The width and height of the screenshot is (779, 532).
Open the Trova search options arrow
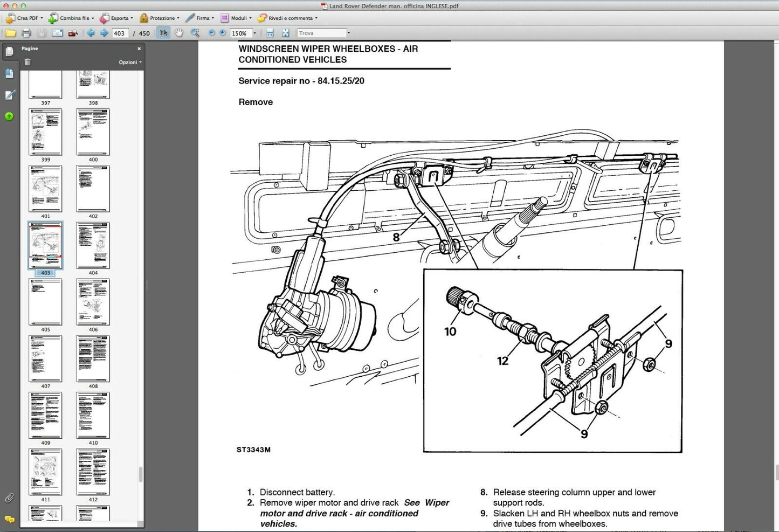(x=348, y=33)
